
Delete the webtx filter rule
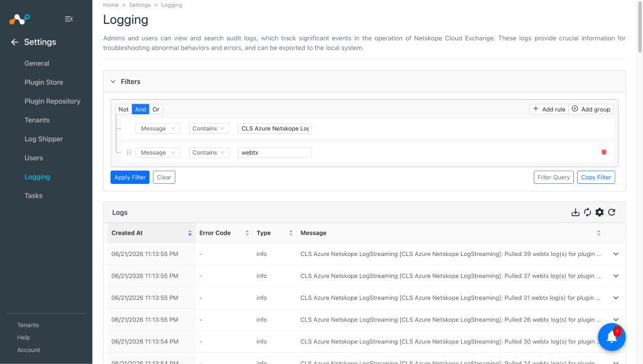point(603,152)
